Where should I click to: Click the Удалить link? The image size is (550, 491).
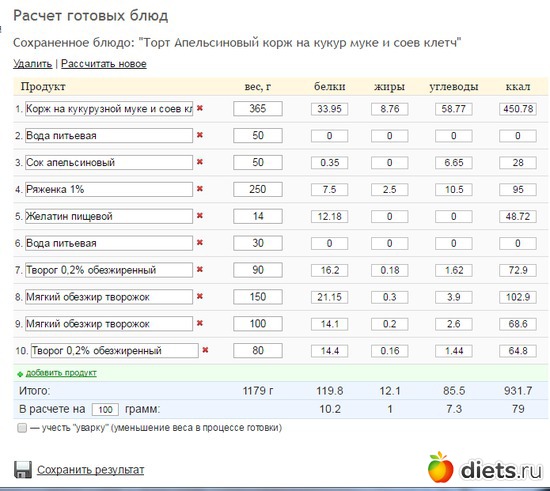[33, 64]
